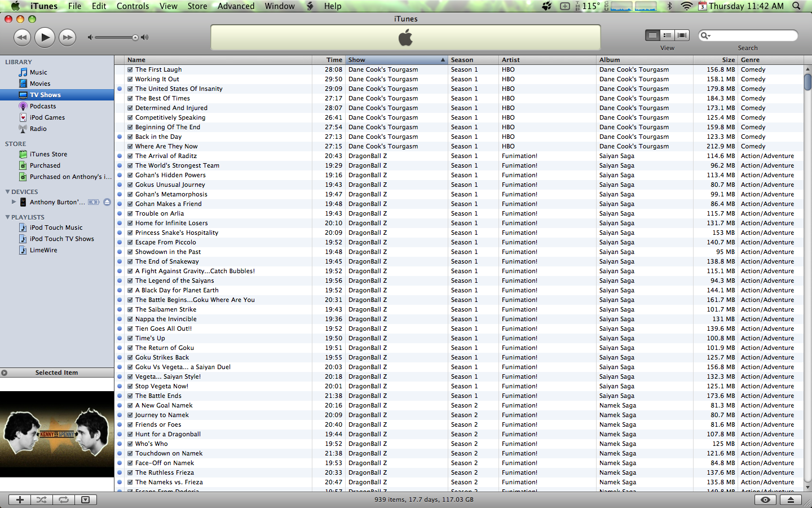Select TV Shows in the sidebar
The image size is (812, 508).
coord(57,95)
